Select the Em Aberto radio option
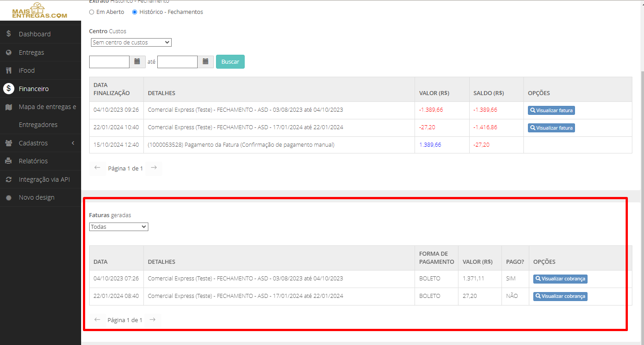Image resolution: width=644 pixels, height=345 pixels. pos(92,12)
